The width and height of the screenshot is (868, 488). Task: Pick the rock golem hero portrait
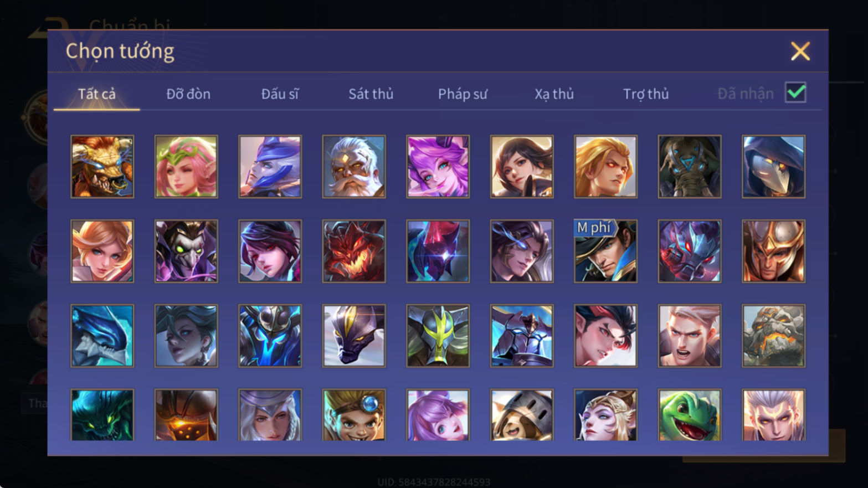tap(773, 336)
